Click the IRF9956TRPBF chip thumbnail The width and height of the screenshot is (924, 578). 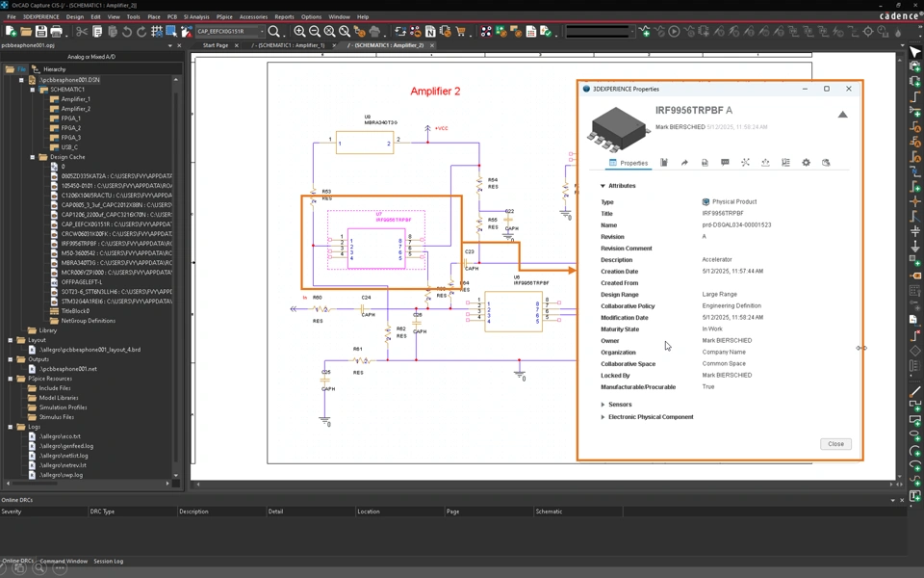click(618, 128)
